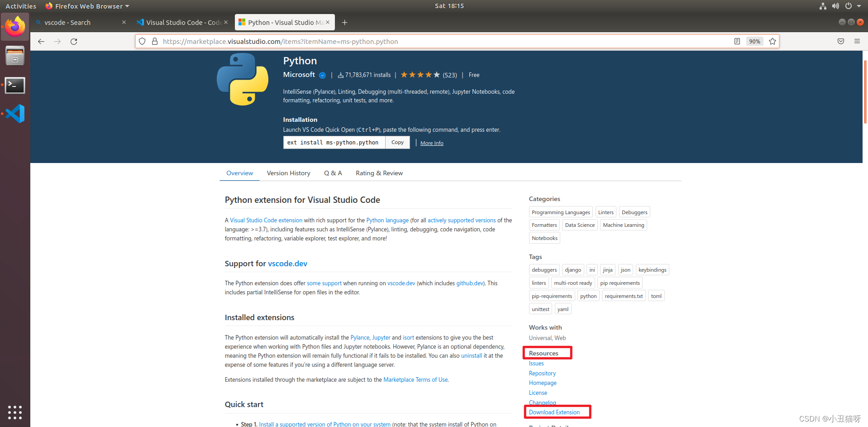The image size is (868, 427).
Task: Click the site security padlock icon
Action: (x=155, y=41)
